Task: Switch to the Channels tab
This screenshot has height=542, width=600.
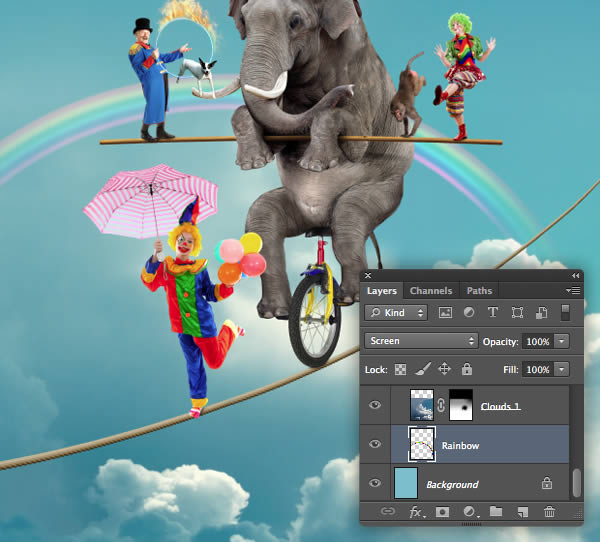Action: click(431, 291)
